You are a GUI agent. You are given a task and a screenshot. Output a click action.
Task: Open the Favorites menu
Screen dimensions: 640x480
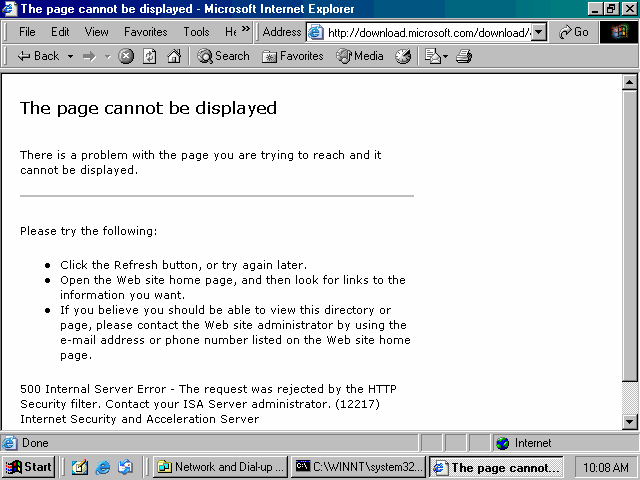click(145, 32)
